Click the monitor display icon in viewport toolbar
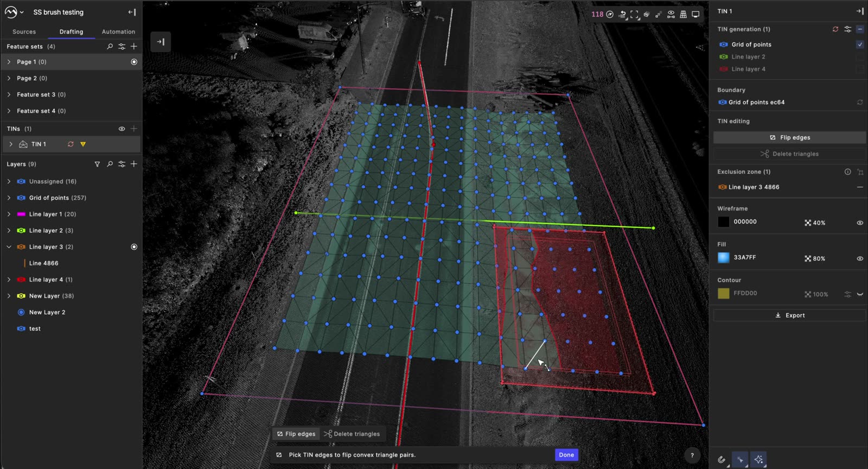The height and width of the screenshot is (469, 868). [695, 15]
